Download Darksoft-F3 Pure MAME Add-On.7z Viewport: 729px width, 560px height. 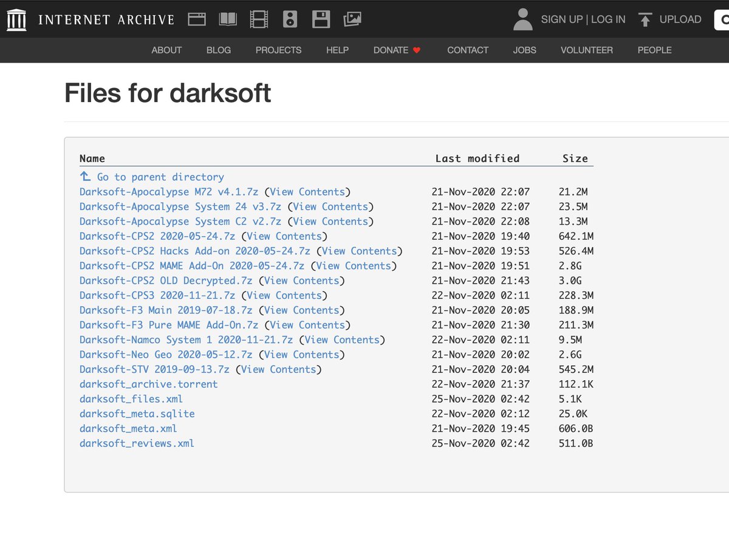point(169,325)
